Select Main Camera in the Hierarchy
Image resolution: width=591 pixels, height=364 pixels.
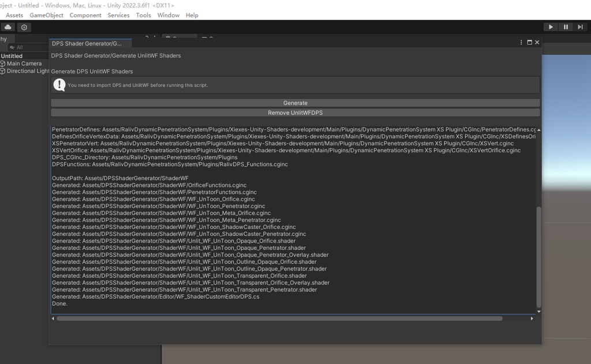point(24,63)
